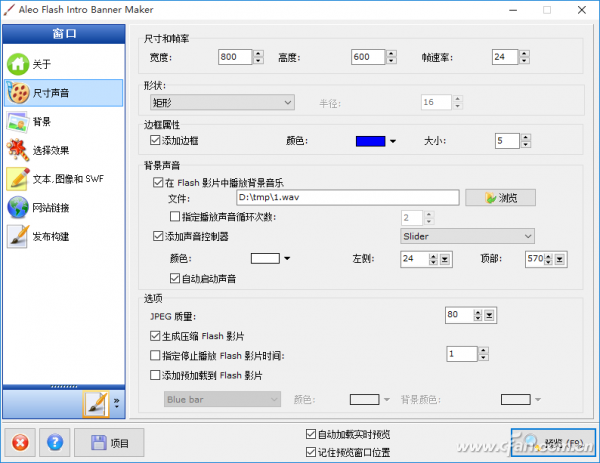The width and height of the screenshot is (600, 463).
Task: Open the 发布构建 brush icon page
Action: click(x=18, y=236)
